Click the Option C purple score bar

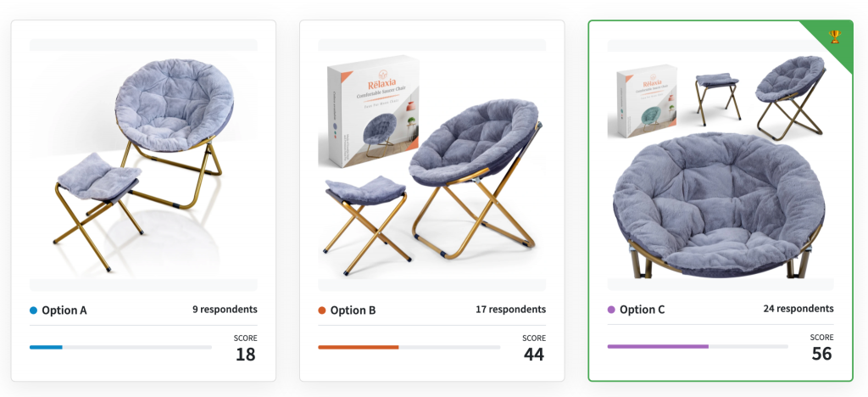[698, 347]
